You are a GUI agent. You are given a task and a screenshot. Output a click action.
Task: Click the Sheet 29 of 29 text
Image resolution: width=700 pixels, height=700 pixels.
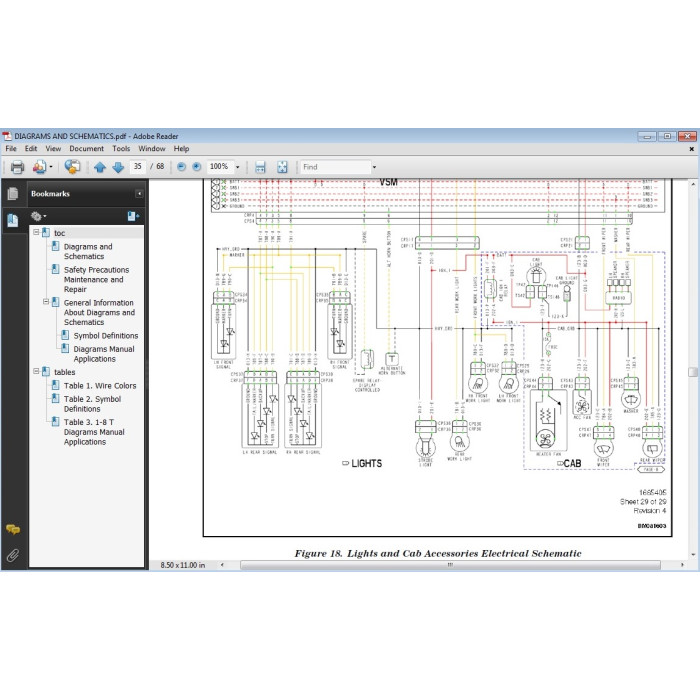coord(643,502)
